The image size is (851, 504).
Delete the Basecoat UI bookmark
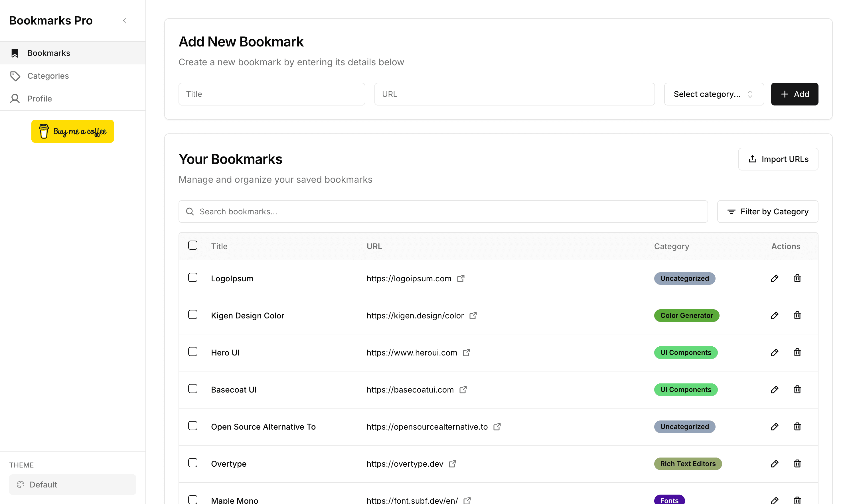click(x=797, y=390)
